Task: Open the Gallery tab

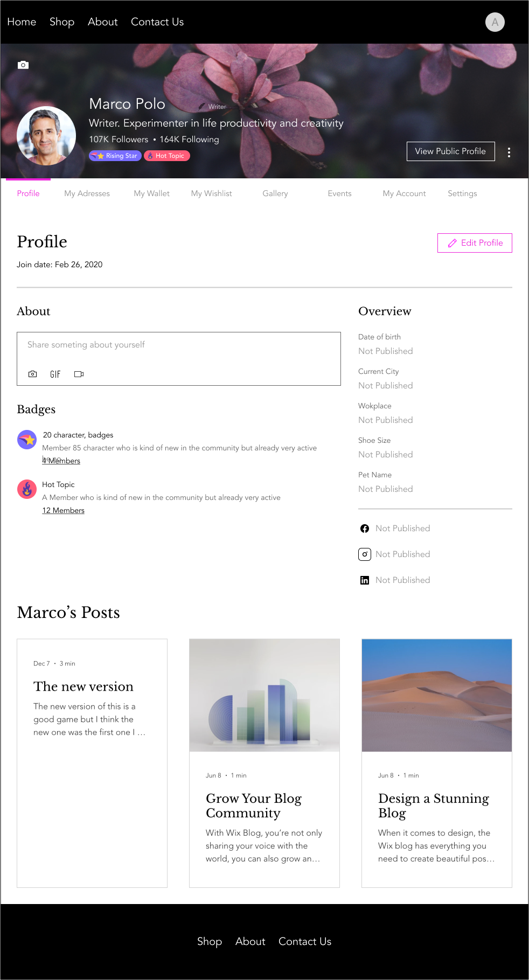Action: (x=275, y=193)
